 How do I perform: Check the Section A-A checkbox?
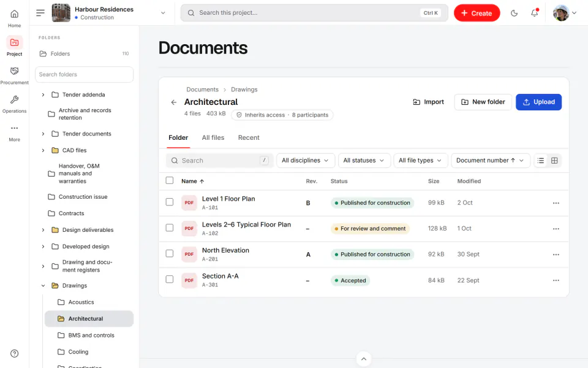pyautogui.click(x=170, y=280)
